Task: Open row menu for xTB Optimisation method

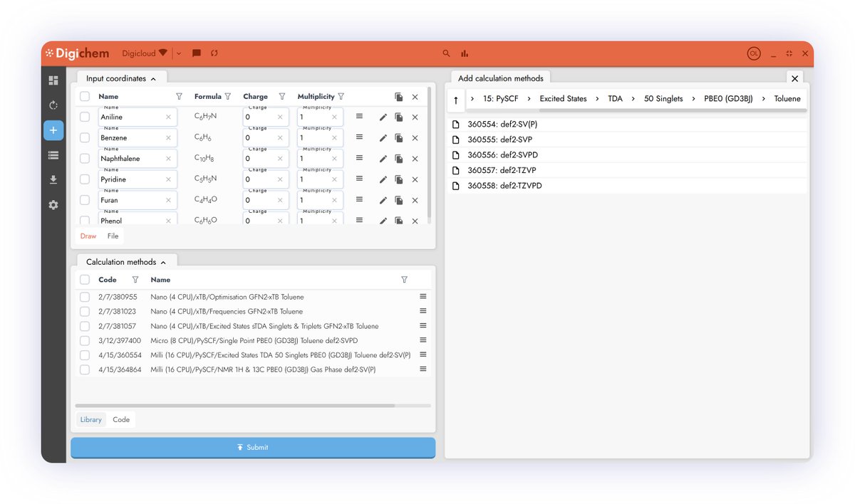Action: 423,296
